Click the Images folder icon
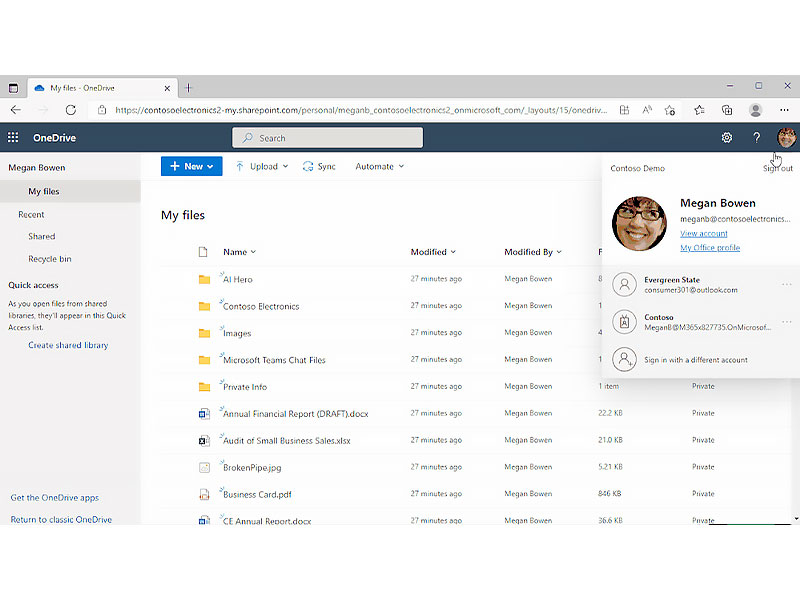Image resolution: width=800 pixels, height=600 pixels. [204, 333]
